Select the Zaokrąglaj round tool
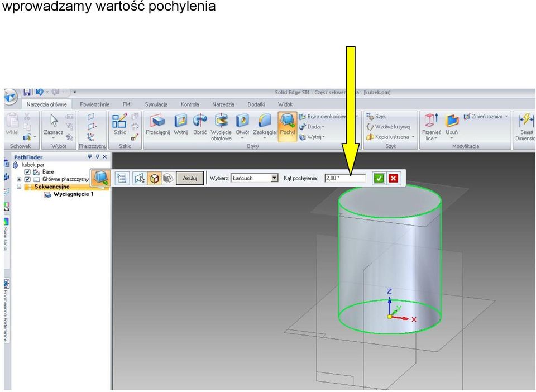Viewport: 536px width, 392px height. click(265, 126)
